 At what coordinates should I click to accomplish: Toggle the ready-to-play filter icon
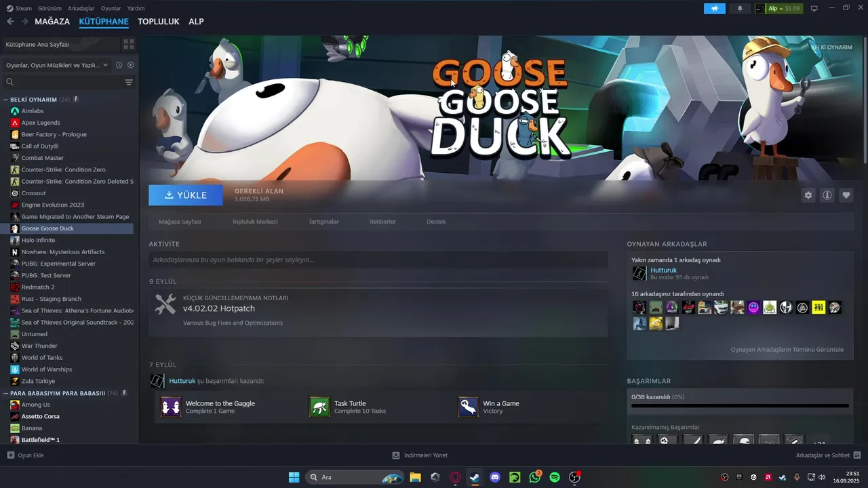point(130,65)
